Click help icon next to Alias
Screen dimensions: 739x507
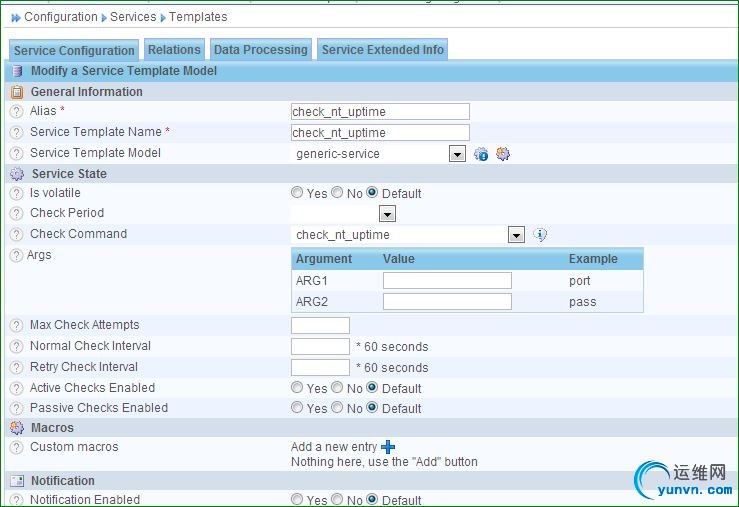coord(16,111)
